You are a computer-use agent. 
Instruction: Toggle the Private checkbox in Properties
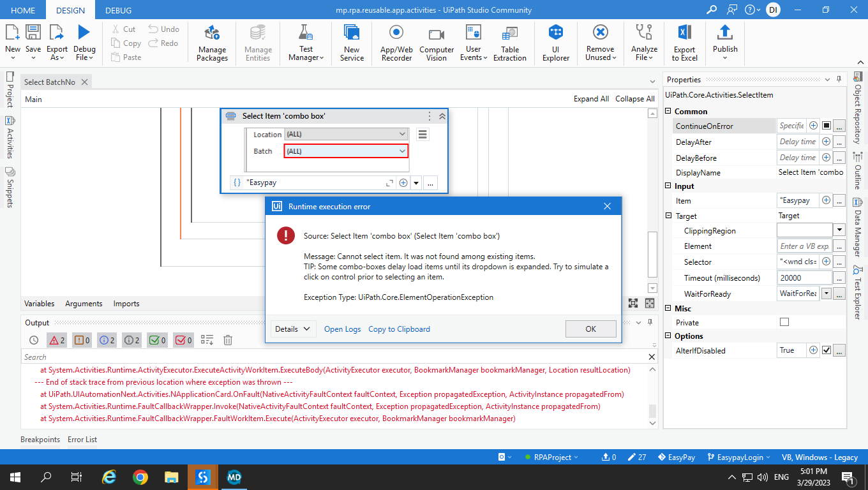pyautogui.click(x=784, y=322)
